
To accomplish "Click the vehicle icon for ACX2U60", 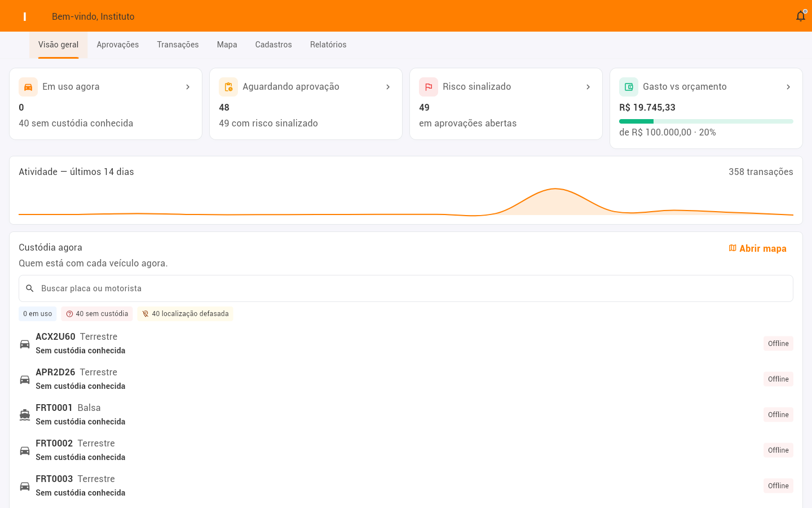I will pyautogui.click(x=25, y=344).
